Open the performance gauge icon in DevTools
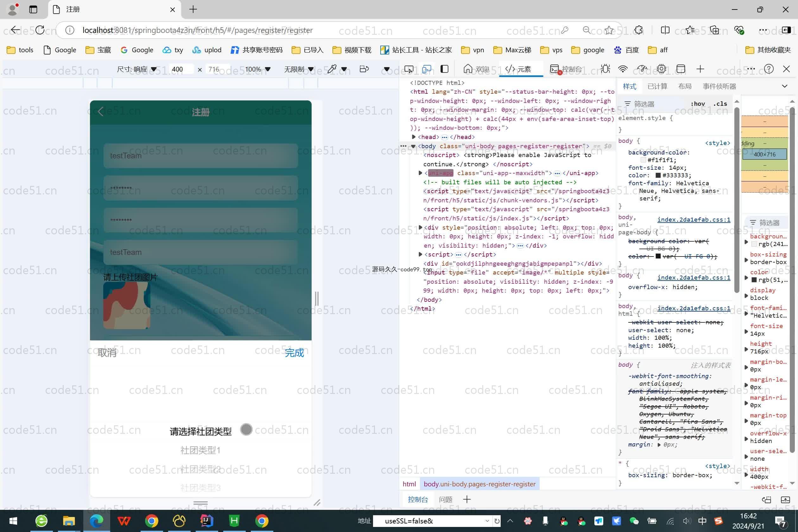This screenshot has height=532, width=798. (x=642, y=69)
